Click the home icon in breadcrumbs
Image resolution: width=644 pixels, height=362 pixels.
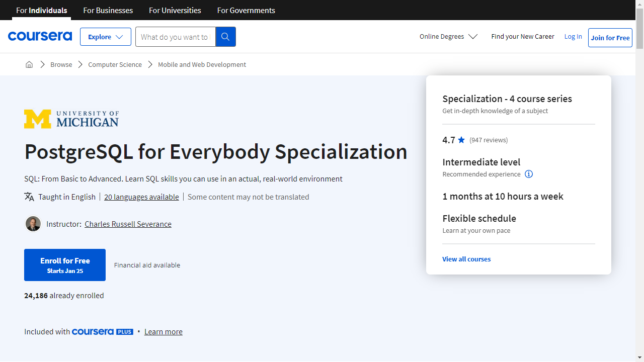29,64
